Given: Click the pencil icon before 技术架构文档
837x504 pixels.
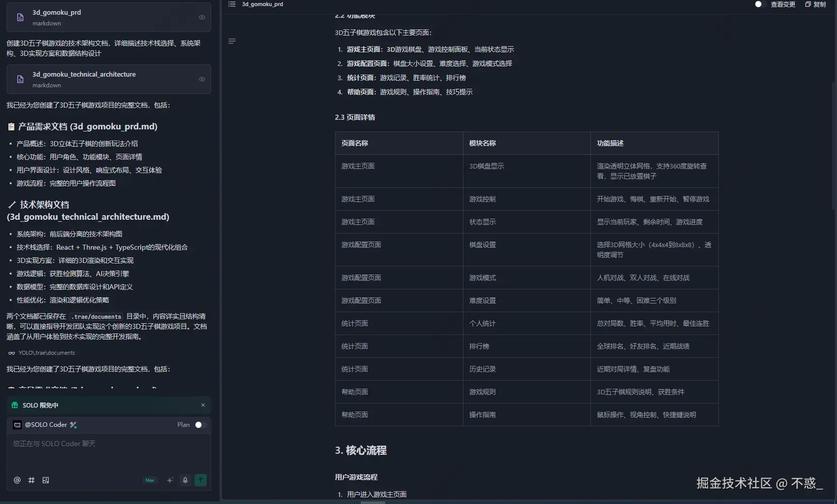Looking at the screenshot, I should point(12,205).
